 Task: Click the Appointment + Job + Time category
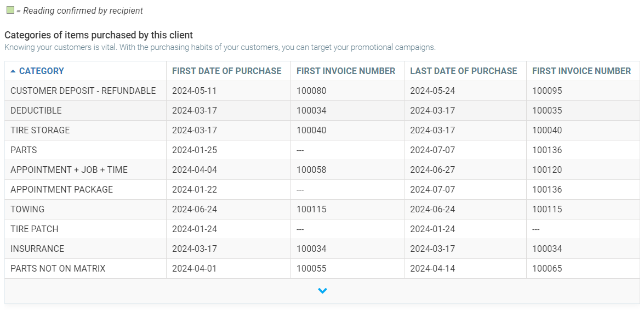[x=69, y=170]
